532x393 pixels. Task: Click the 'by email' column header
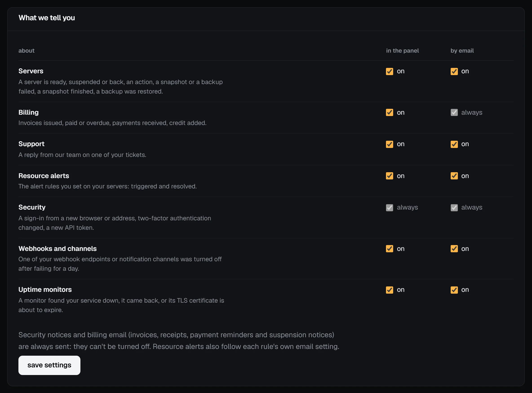click(x=462, y=51)
